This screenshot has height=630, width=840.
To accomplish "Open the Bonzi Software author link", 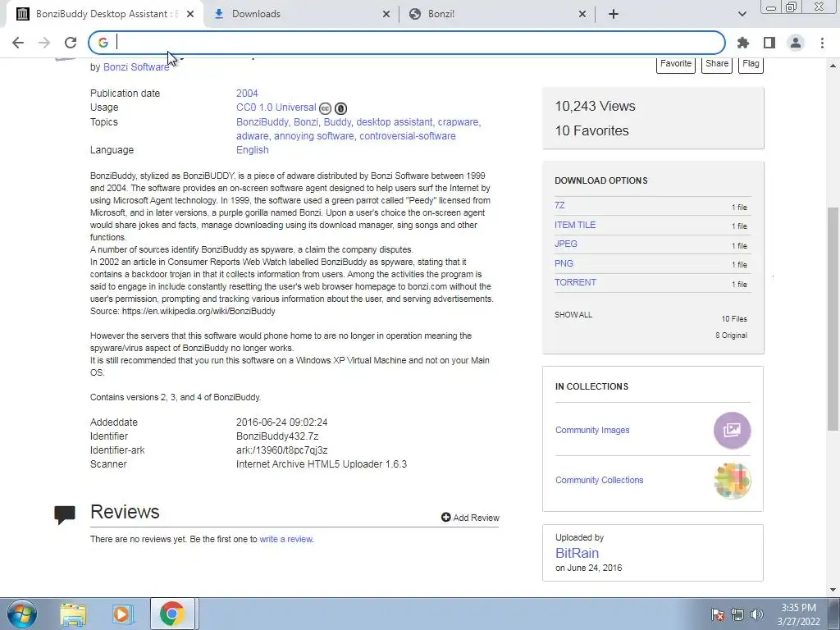I will click(136, 67).
